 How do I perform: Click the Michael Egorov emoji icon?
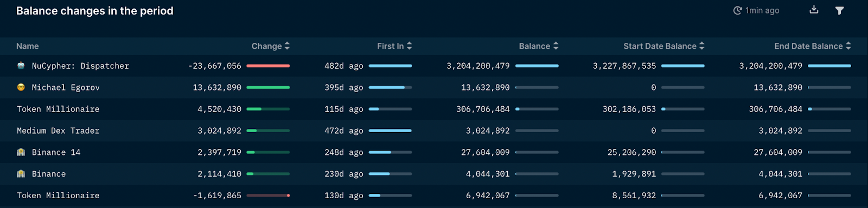click(x=21, y=87)
